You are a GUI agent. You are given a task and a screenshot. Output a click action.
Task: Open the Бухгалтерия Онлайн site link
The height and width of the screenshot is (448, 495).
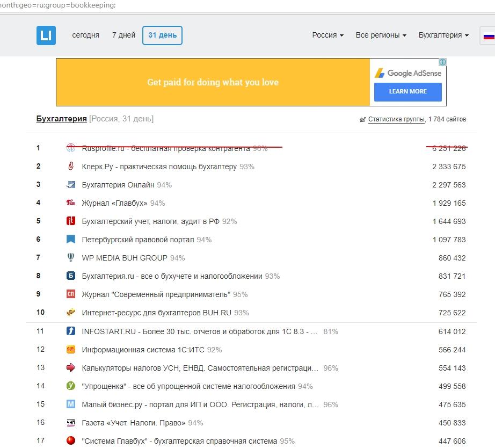118,185
